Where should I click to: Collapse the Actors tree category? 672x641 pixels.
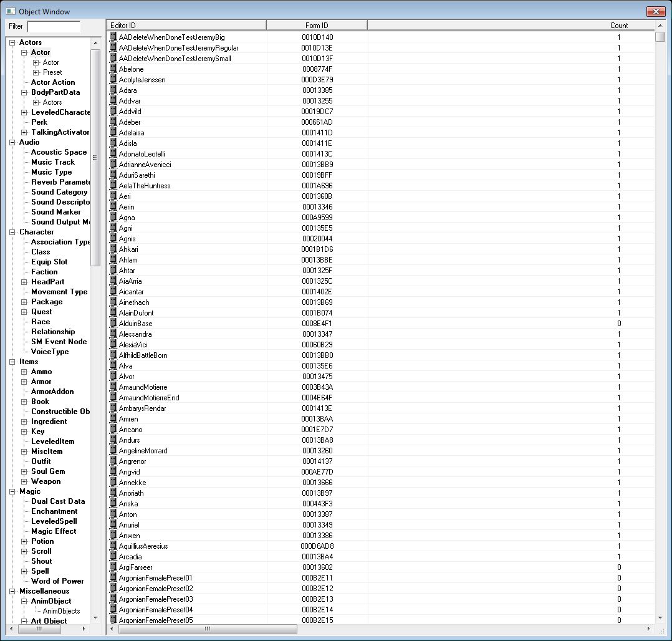coord(12,42)
